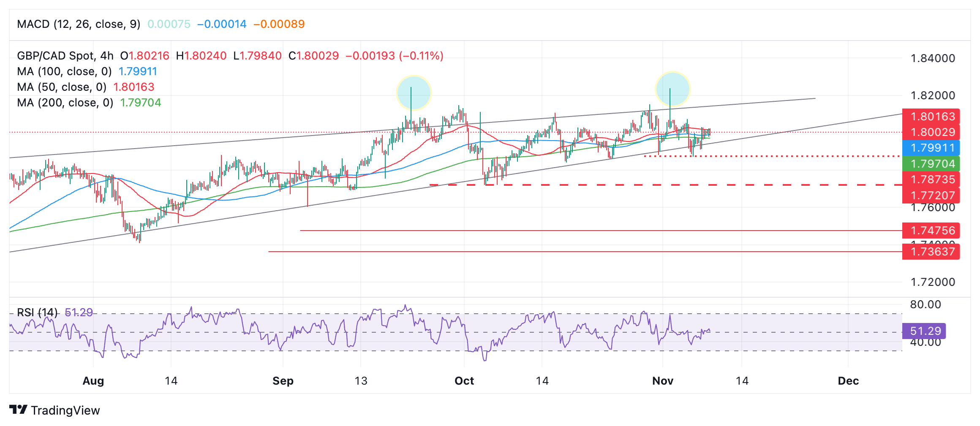This screenshot has width=980, height=426.
Task: Select the 1.73637 support level tag
Action: tap(931, 252)
